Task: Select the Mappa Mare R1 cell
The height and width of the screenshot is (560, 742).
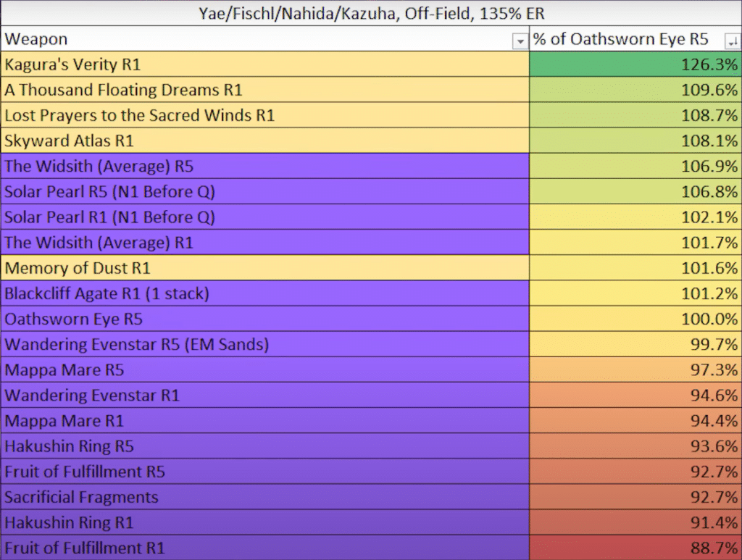Action: [265, 421]
